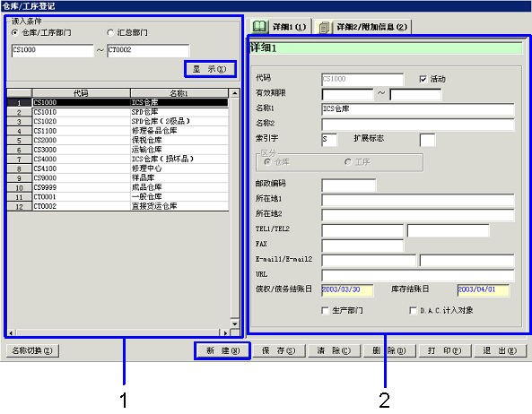Click the 删除 button
This screenshot has height=414, width=532.
coord(389,350)
